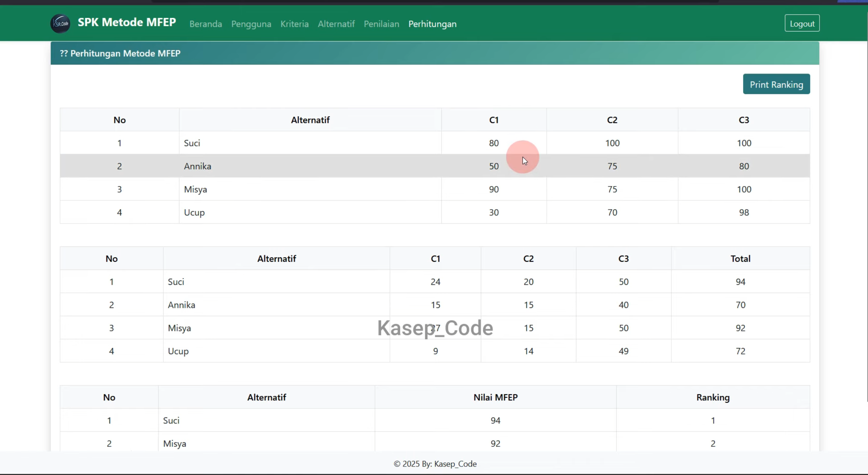Click 'Misya' in the first table
The height and width of the screenshot is (475, 868).
[195, 189]
